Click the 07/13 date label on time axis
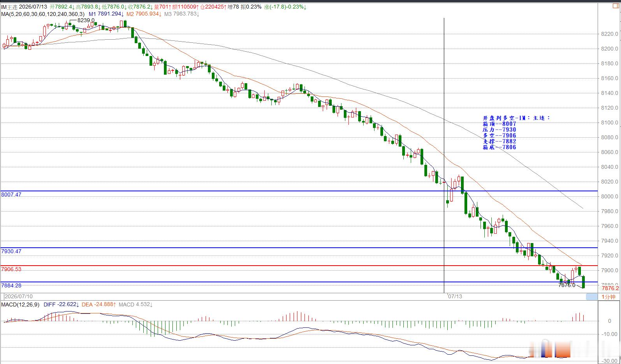Screen dimensions: 621x364 [455, 296]
